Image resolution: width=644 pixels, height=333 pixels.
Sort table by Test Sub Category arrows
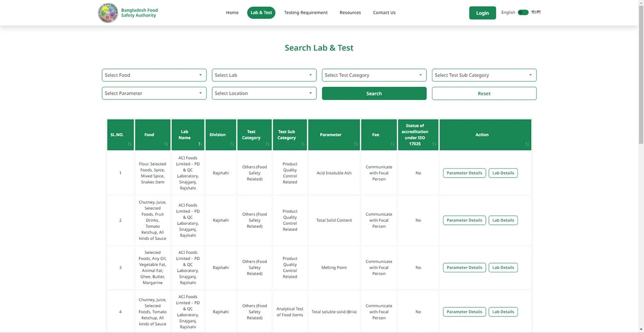pos(303,144)
